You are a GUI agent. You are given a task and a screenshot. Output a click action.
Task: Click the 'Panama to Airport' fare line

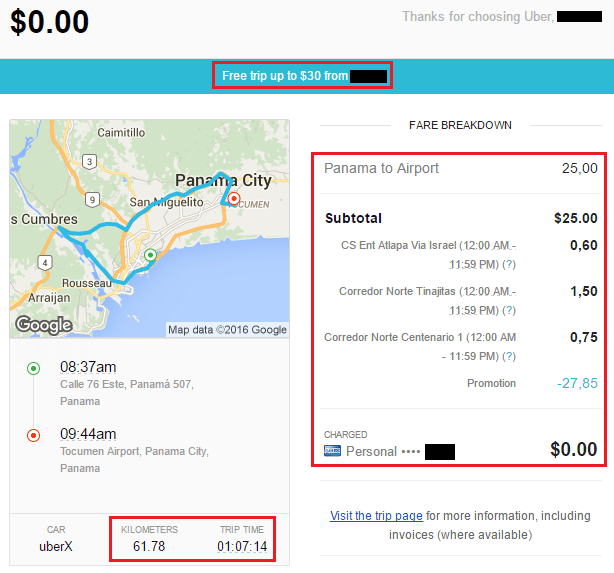tap(460, 168)
